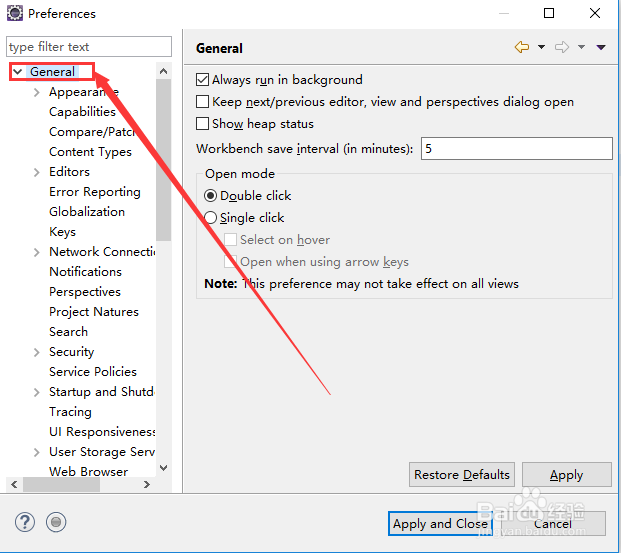Image resolution: width=621 pixels, height=553 pixels.
Task: Select General in the preferences tree
Action: pyautogui.click(x=52, y=72)
